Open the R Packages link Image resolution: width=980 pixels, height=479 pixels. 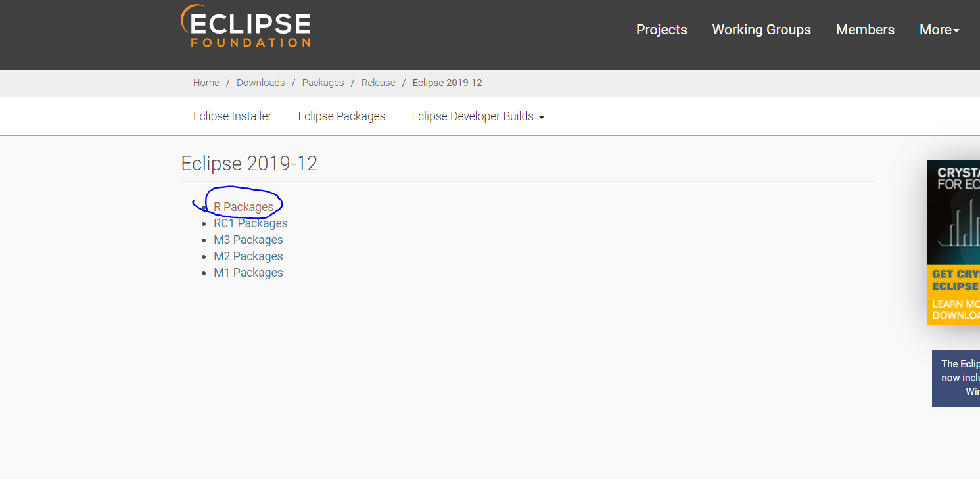click(x=243, y=207)
